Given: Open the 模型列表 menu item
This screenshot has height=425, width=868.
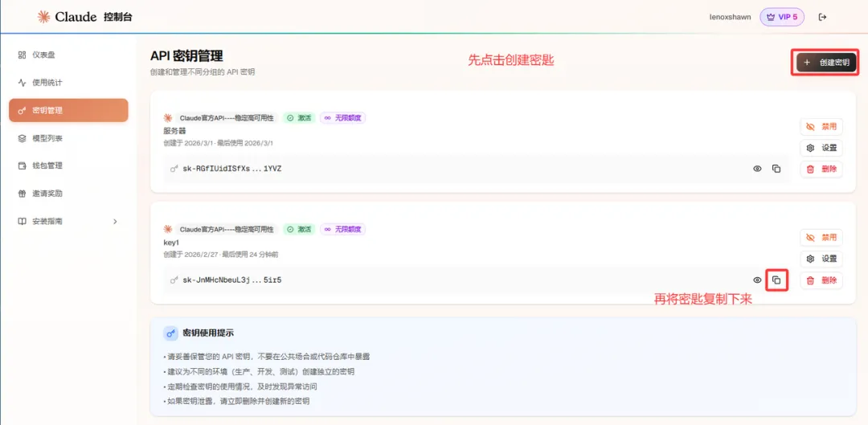Looking at the screenshot, I should pos(68,138).
